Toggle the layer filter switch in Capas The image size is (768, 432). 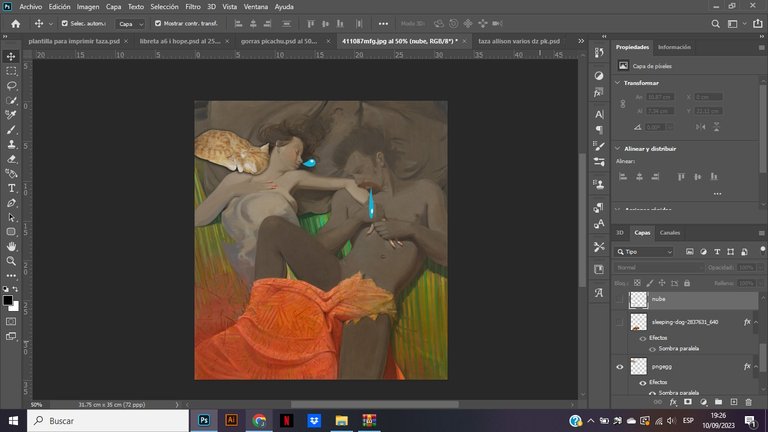763,250
